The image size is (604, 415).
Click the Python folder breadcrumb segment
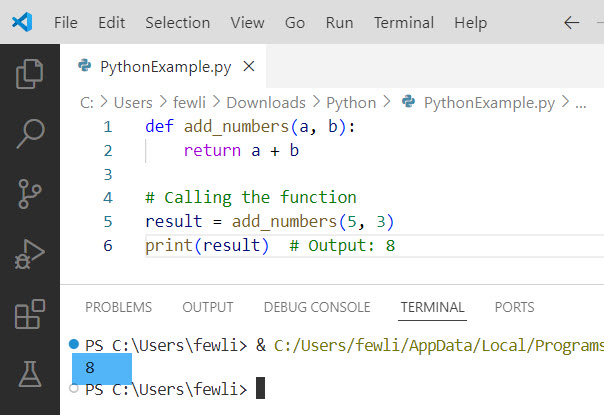point(351,103)
